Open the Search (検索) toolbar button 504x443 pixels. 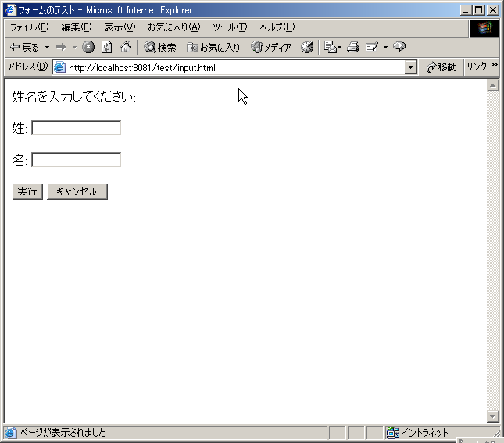tap(159, 48)
